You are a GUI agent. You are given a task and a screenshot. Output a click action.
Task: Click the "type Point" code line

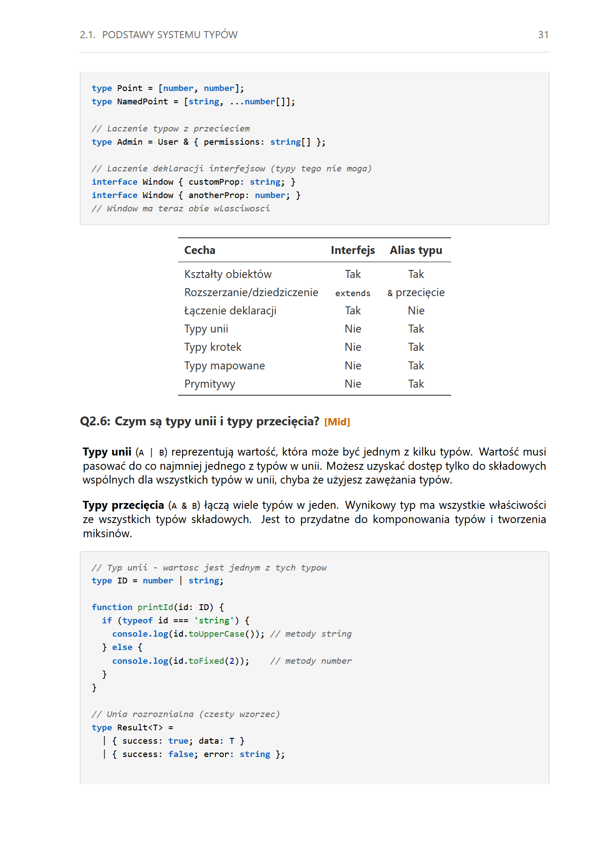point(167,88)
